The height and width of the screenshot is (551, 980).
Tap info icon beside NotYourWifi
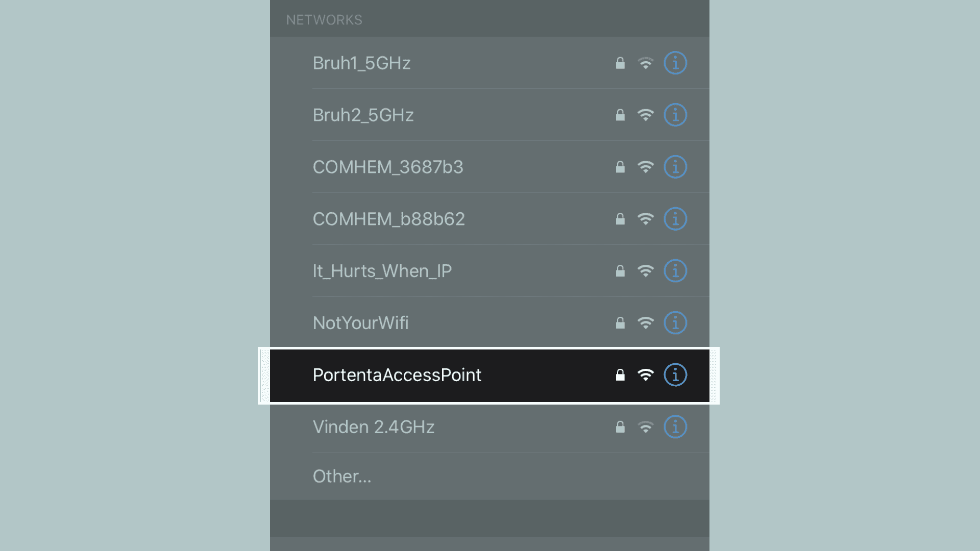pos(675,323)
